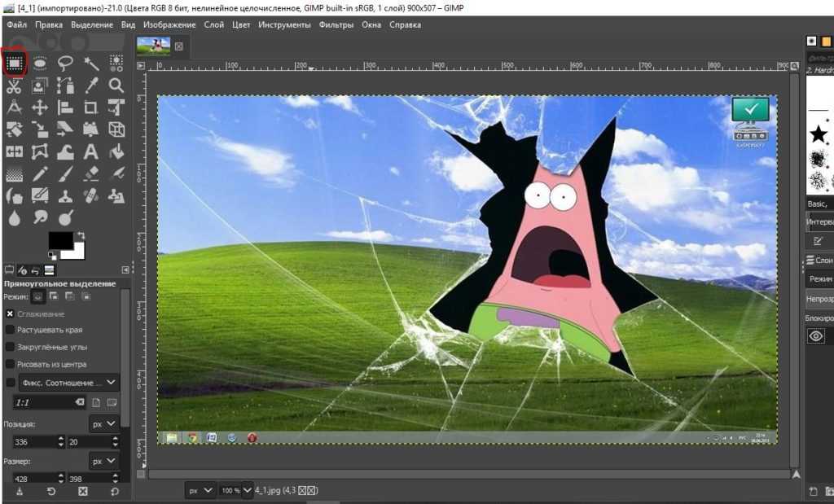Select the Paths tool

coord(65,85)
